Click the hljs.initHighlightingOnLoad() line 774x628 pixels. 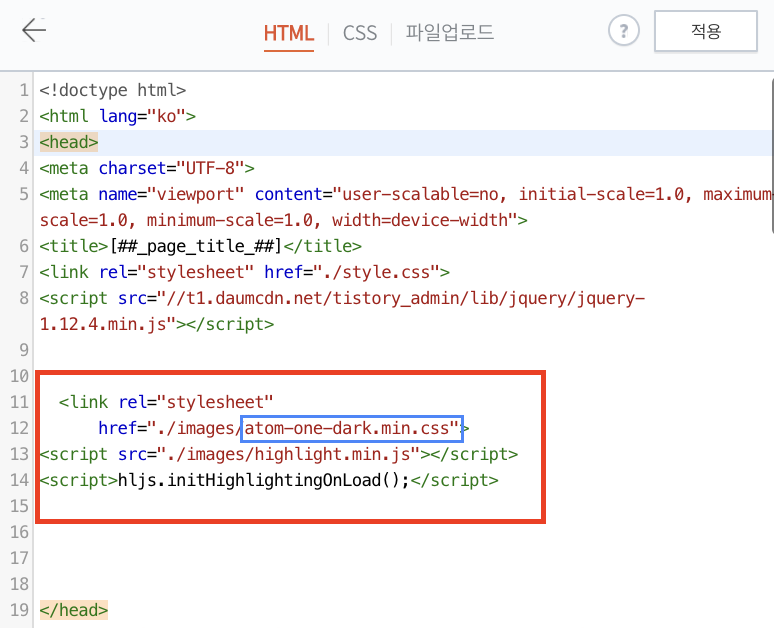[x=269, y=480]
